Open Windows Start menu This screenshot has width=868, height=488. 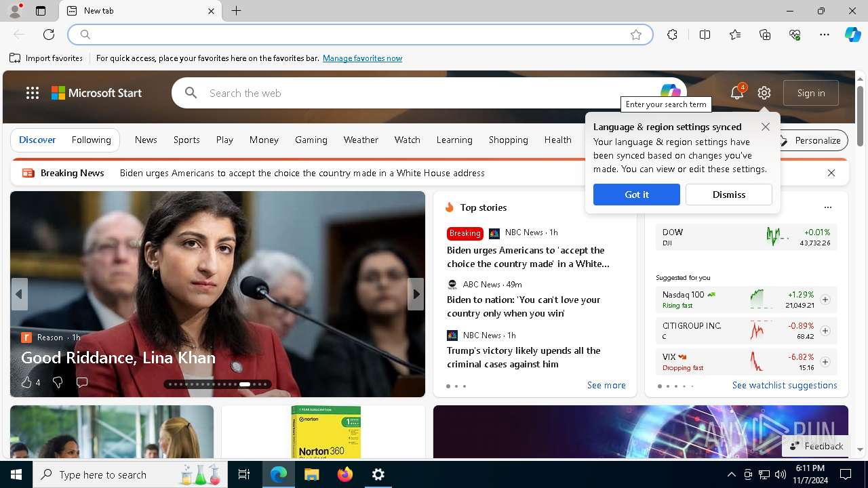click(16, 474)
